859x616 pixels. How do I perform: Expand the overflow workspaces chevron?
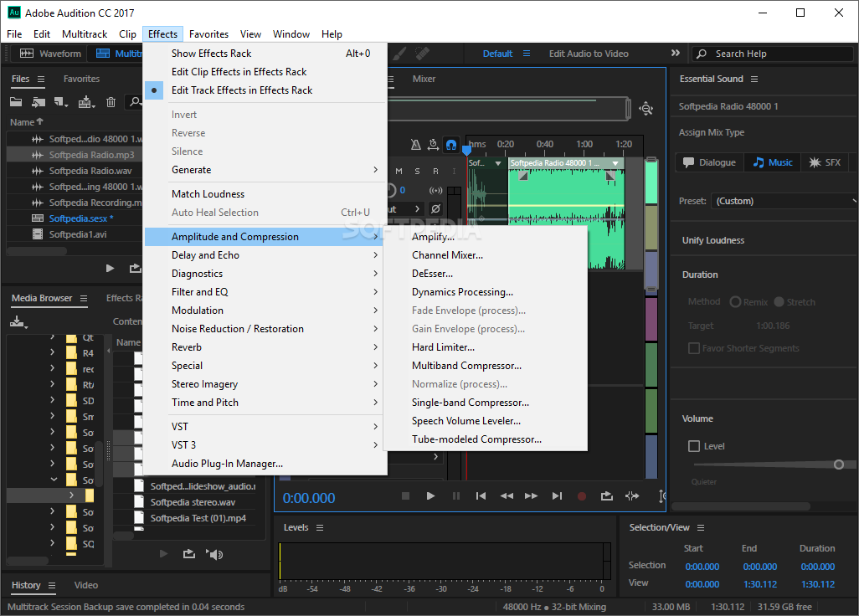pos(676,53)
